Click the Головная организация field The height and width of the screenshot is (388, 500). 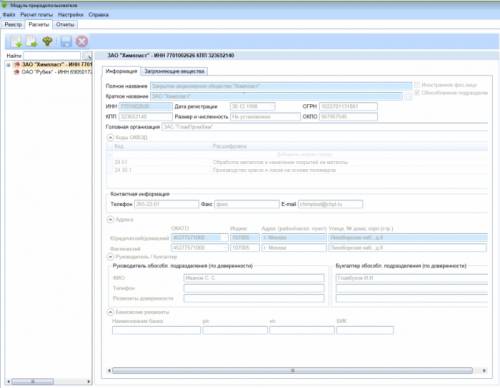[x=325, y=127]
